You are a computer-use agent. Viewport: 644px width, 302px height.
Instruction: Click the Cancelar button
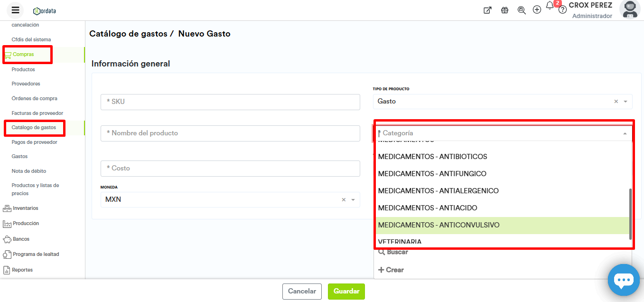302,291
